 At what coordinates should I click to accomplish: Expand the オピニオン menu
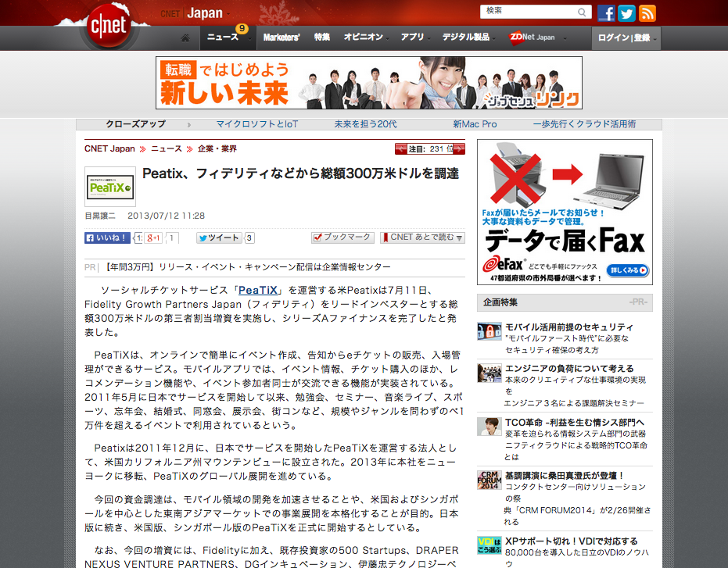click(x=388, y=39)
